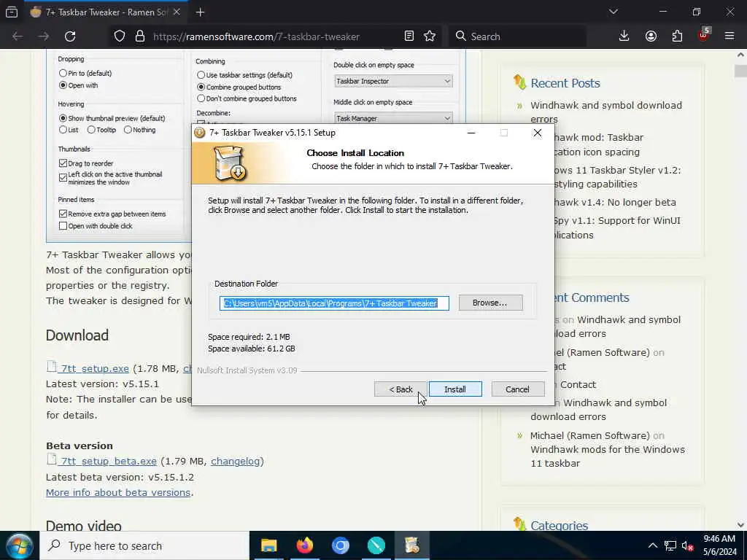Close the 7+ Taskbar Tweaker tab
Viewport: 747px width, 560px height.
(x=177, y=12)
